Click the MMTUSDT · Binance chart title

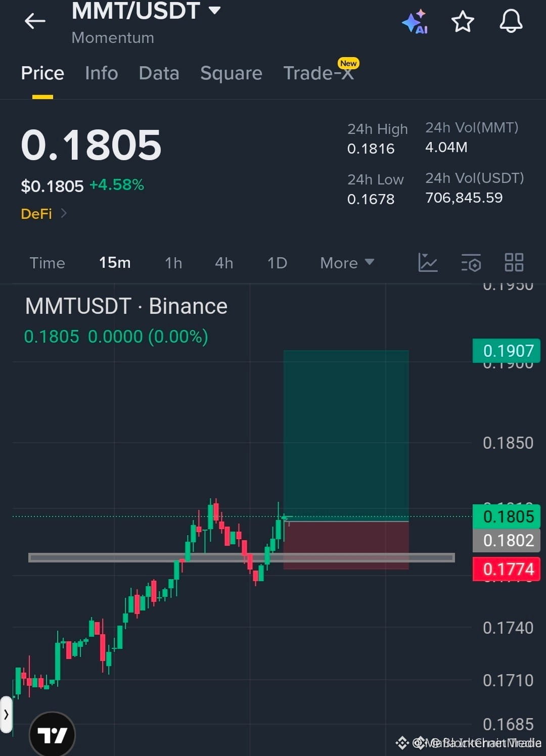[x=126, y=306]
